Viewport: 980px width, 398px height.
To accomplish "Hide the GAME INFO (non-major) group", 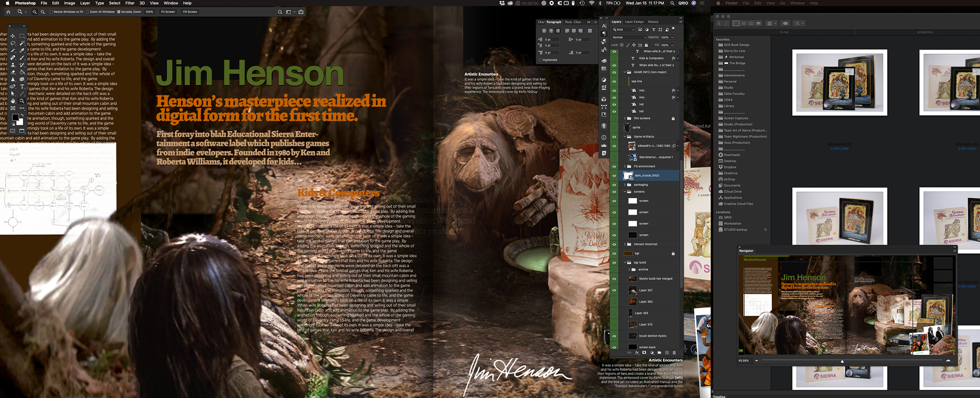I will (x=614, y=72).
